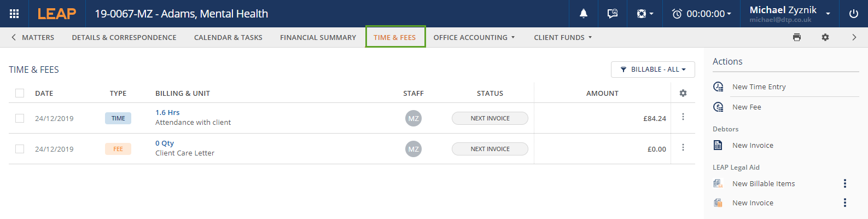This screenshot has width=868, height=219.
Task: Expand the Office Accounting dropdown menu
Action: [474, 37]
